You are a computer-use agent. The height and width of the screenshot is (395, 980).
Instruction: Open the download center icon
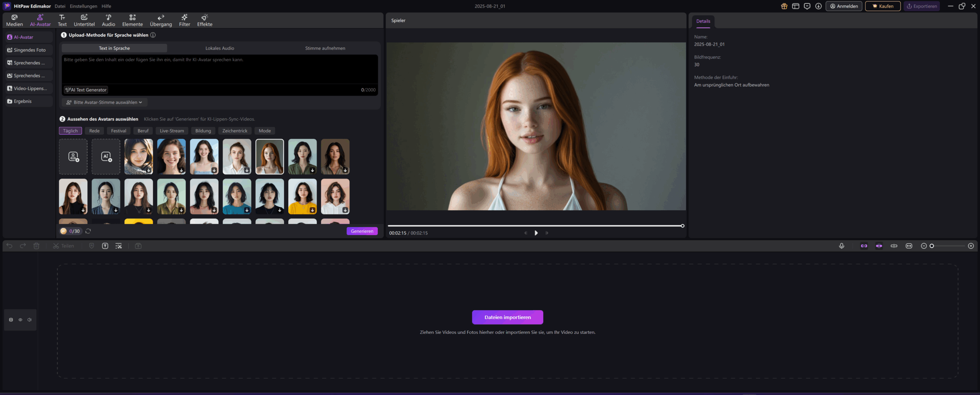[818, 6]
